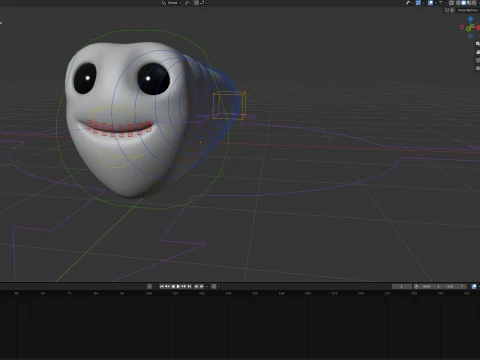Toggle the show overlays button

click(430, 3)
